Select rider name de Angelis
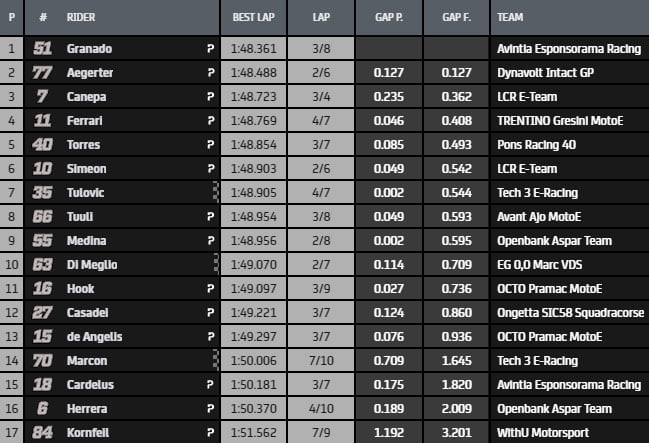Screen dimensions: 649x443 click(95, 336)
